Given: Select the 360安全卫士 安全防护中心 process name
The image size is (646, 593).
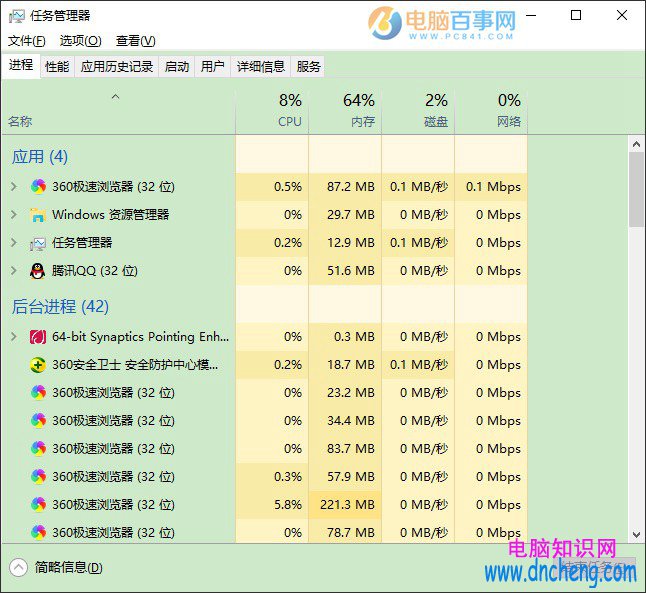Looking at the screenshot, I should (135, 365).
